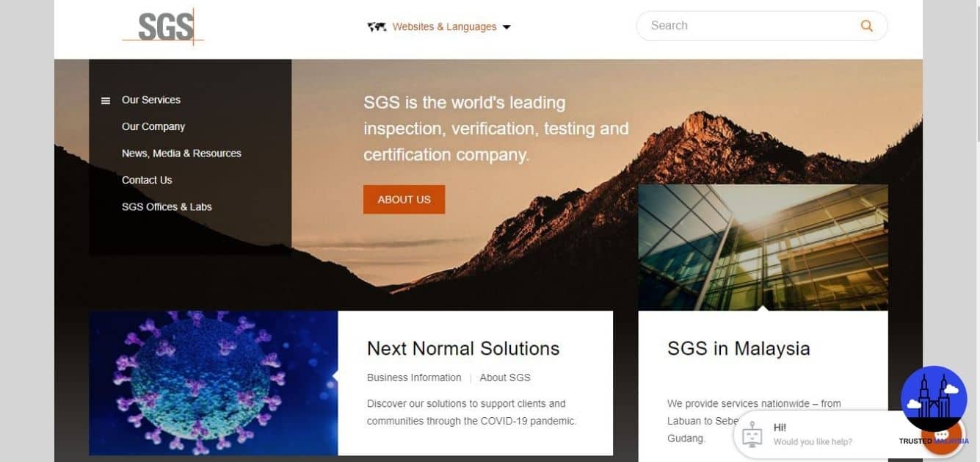This screenshot has height=462, width=980.
Task: Open the chat robot icon
Action: (752, 435)
